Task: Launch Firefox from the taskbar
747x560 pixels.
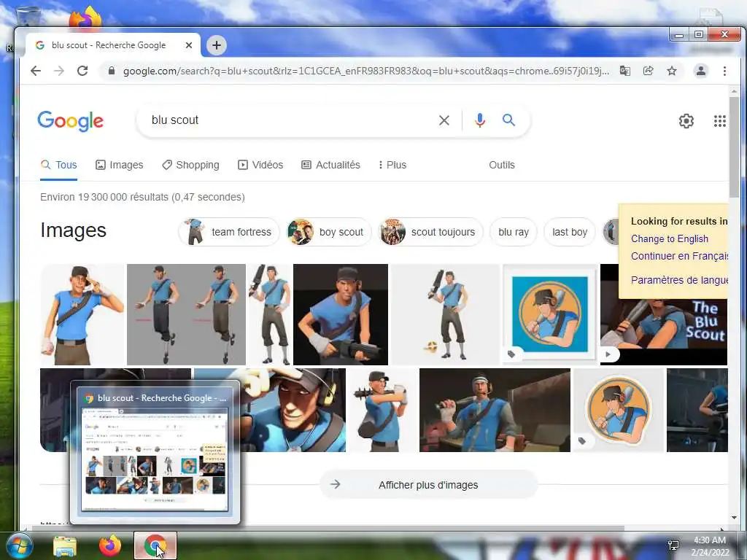Action: pos(110,546)
